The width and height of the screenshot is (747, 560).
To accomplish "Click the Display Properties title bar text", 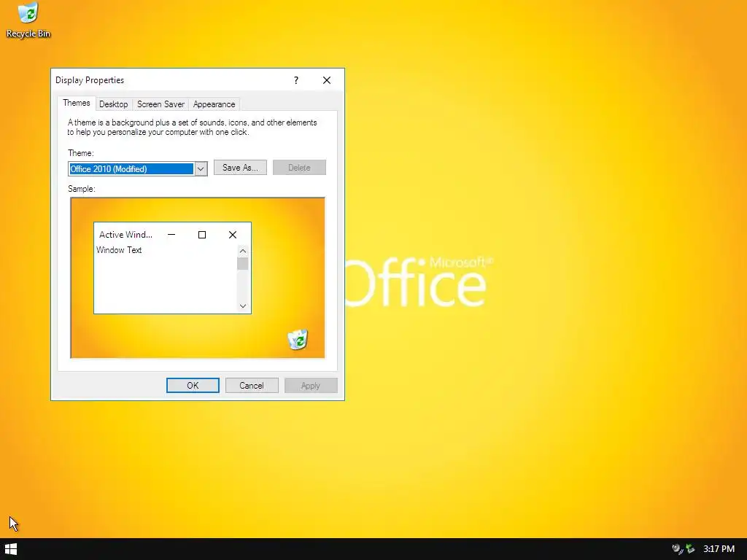I will pyautogui.click(x=90, y=80).
